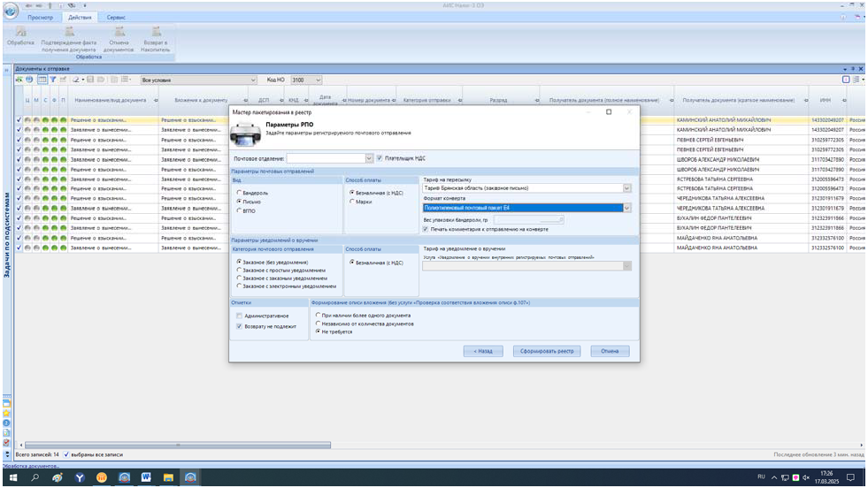Enable the Административное checkbox
868x488 pixels.
pyautogui.click(x=239, y=316)
